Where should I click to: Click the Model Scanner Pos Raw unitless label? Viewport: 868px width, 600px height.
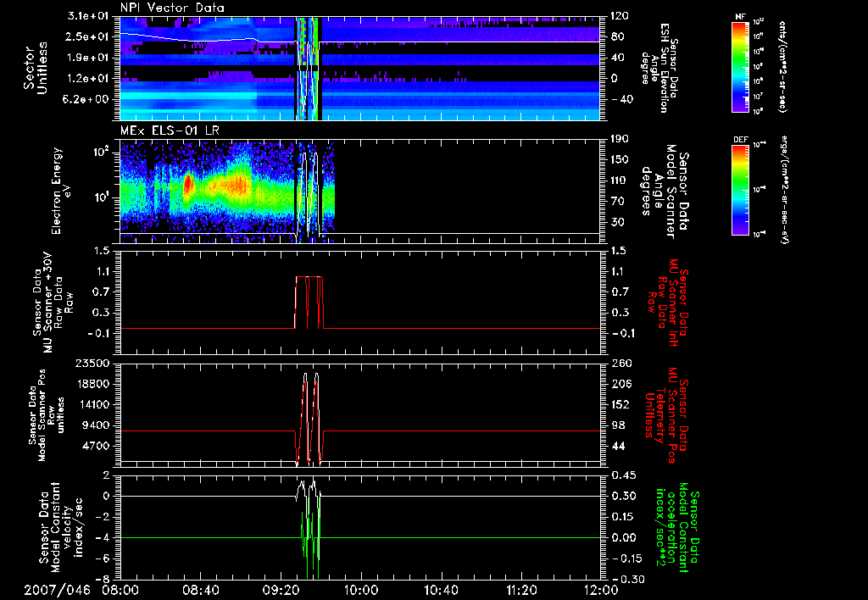click(47, 415)
